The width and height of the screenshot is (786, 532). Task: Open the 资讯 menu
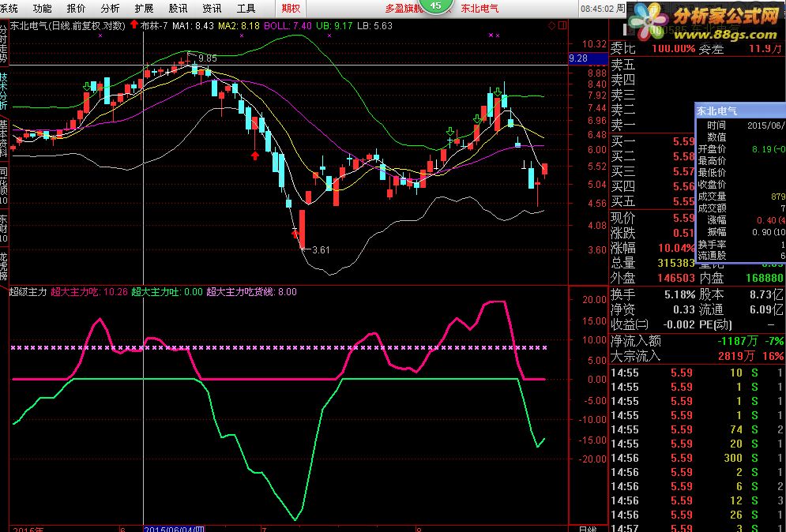click(212, 8)
